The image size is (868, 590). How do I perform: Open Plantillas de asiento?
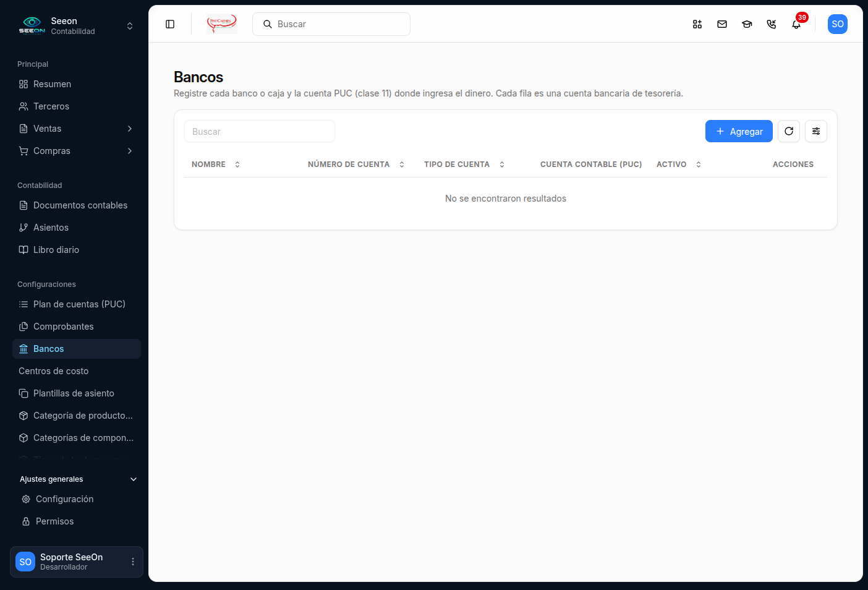tap(77, 393)
